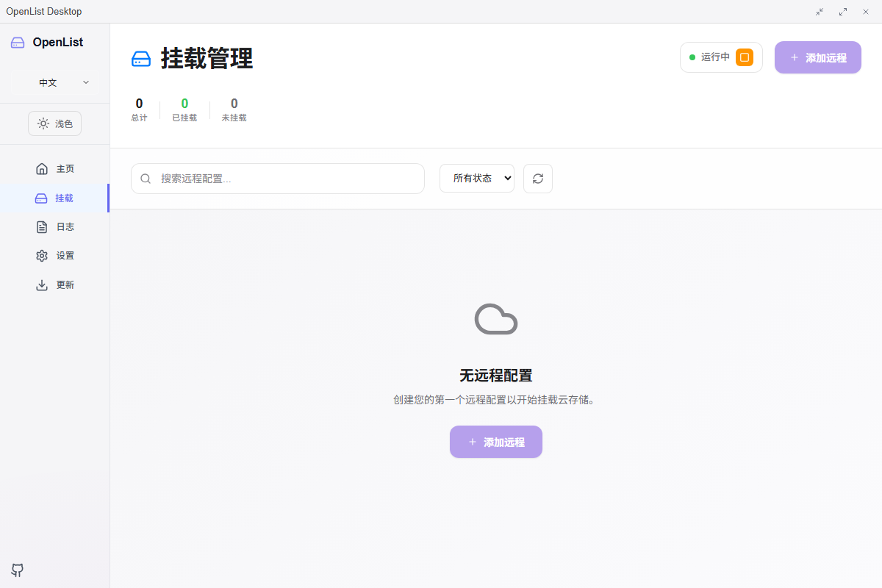Image resolution: width=882 pixels, height=588 pixels.
Task: Click 添加远程 in the empty state
Action: tap(496, 442)
